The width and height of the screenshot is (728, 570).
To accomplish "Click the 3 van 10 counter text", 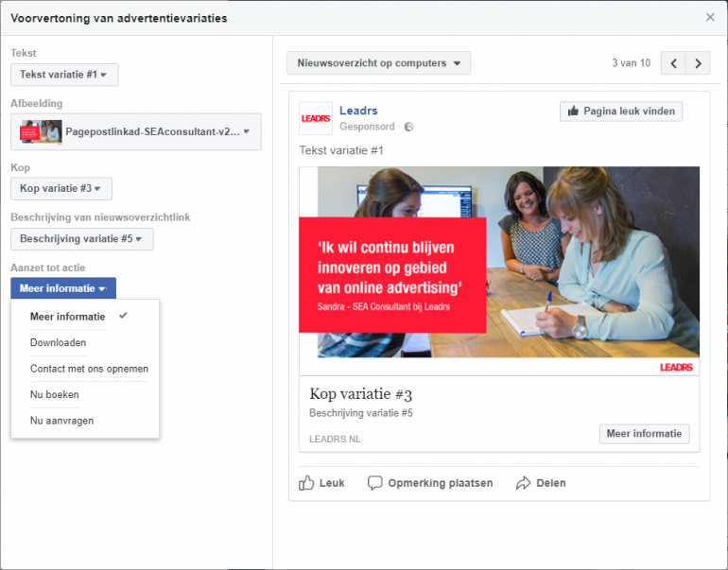I will click(x=631, y=63).
